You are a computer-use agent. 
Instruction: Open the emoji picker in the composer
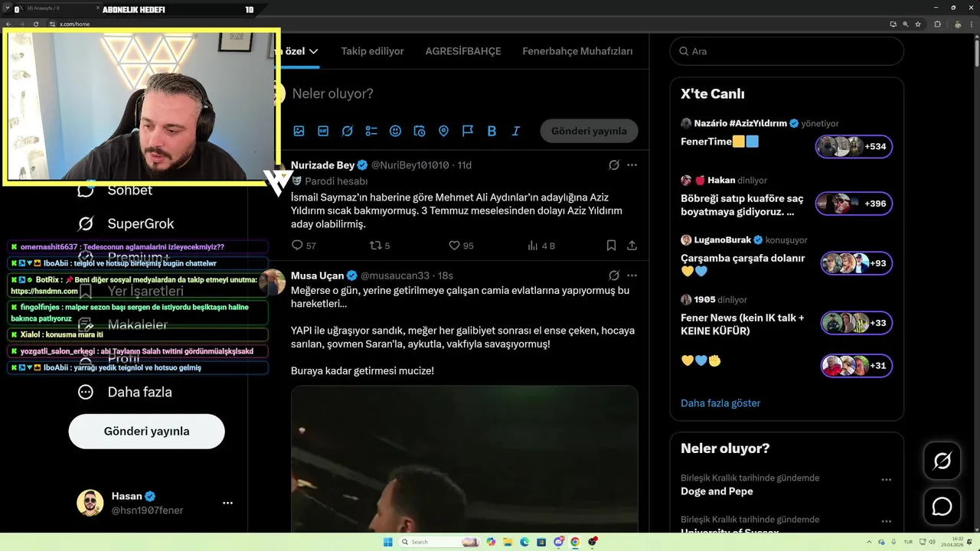pos(395,131)
